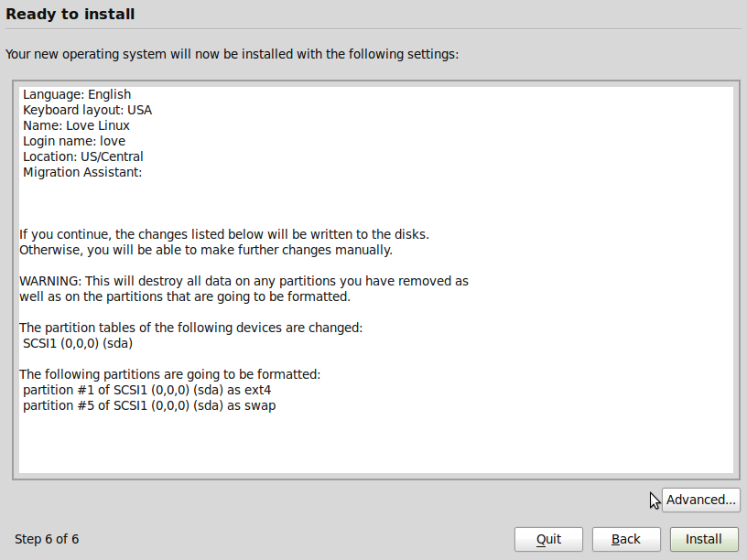Click the "If you continue" sentence
Viewport: 747px width, 560px height.
[223, 234]
